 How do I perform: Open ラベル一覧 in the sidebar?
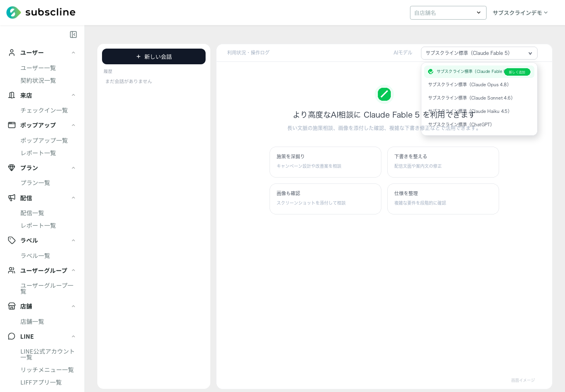35,256
